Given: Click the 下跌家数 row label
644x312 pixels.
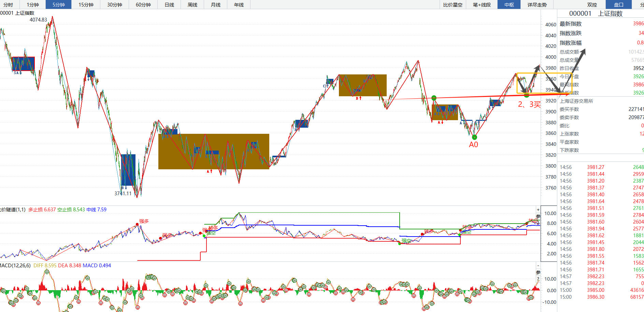Looking at the screenshot, I should 569,150.
